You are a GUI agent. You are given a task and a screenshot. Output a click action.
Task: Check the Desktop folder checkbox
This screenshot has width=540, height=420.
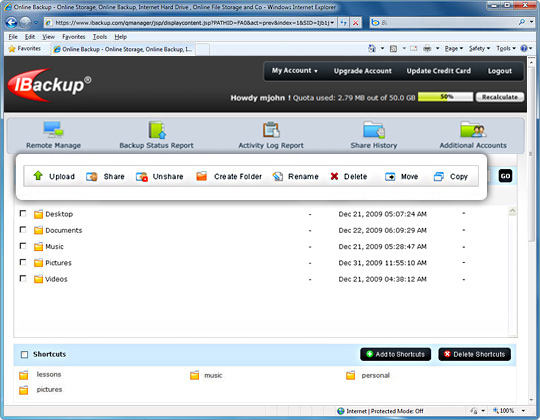[23, 213]
